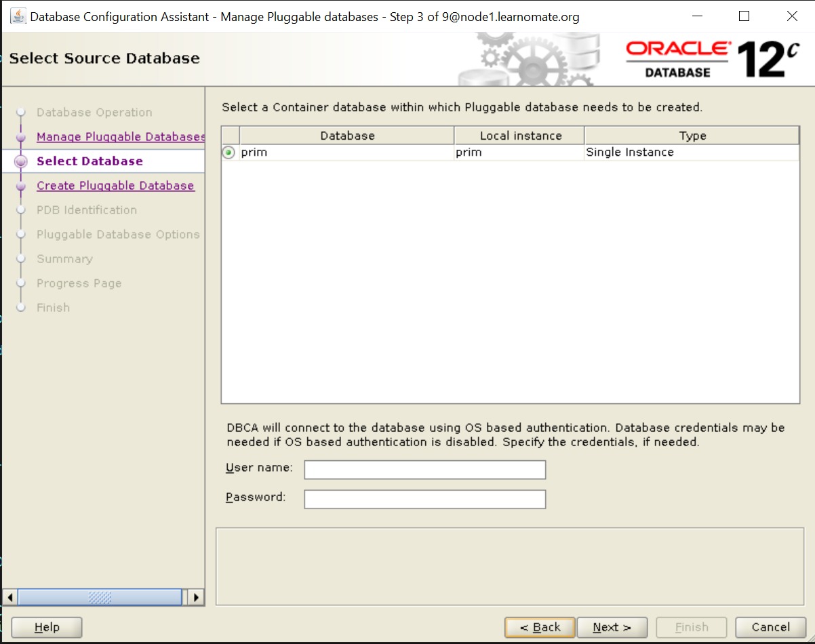Click the sidebar horizontal scrollbar thumb
Image resolution: width=815 pixels, height=644 pixels.
tap(100, 597)
